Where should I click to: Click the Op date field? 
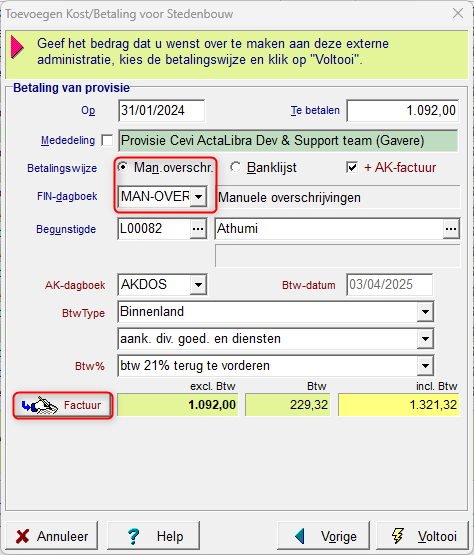click(x=161, y=110)
